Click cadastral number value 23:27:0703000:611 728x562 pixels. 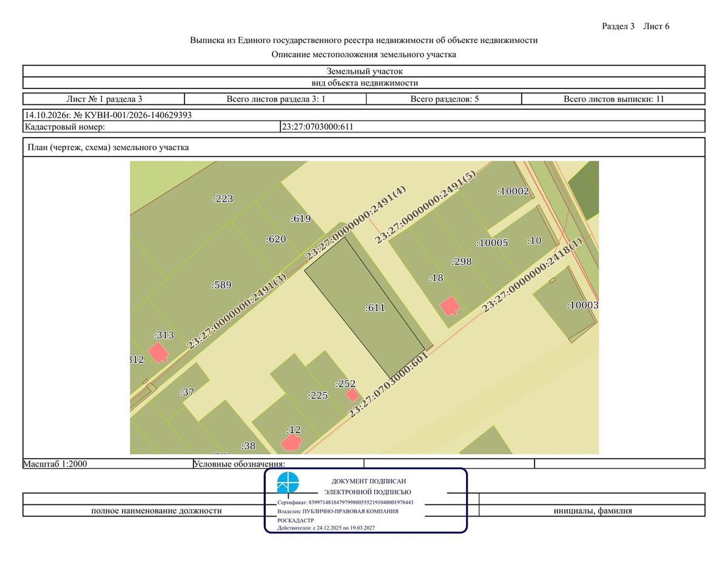pyautogui.click(x=317, y=127)
